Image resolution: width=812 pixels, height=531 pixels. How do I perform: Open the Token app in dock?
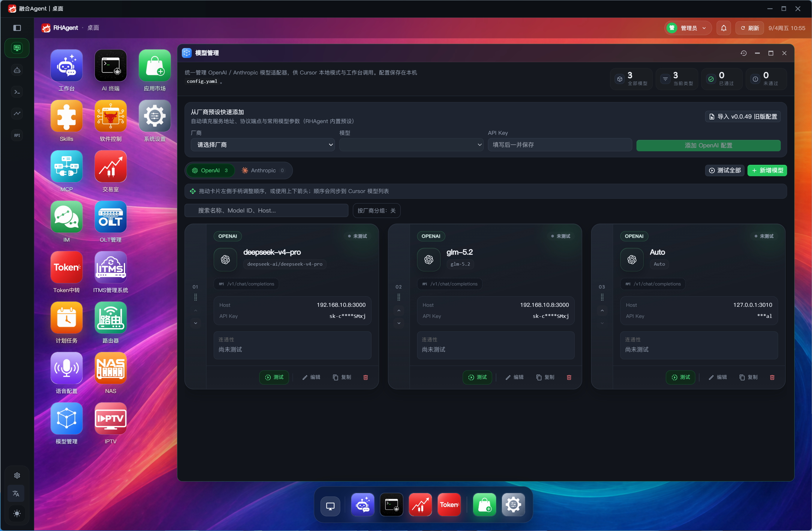pos(449,505)
